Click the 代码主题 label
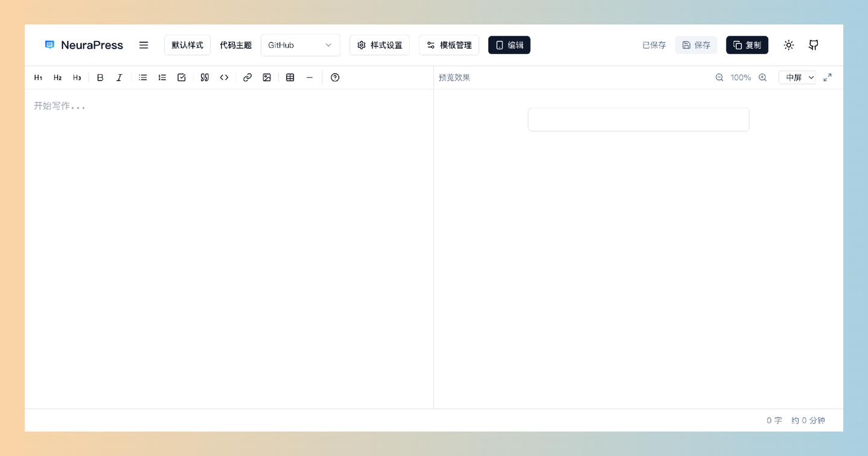This screenshot has height=456, width=868. coord(236,45)
